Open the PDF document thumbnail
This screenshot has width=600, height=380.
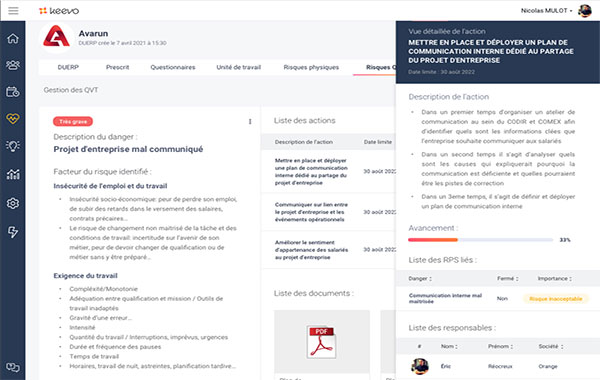[321, 342]
